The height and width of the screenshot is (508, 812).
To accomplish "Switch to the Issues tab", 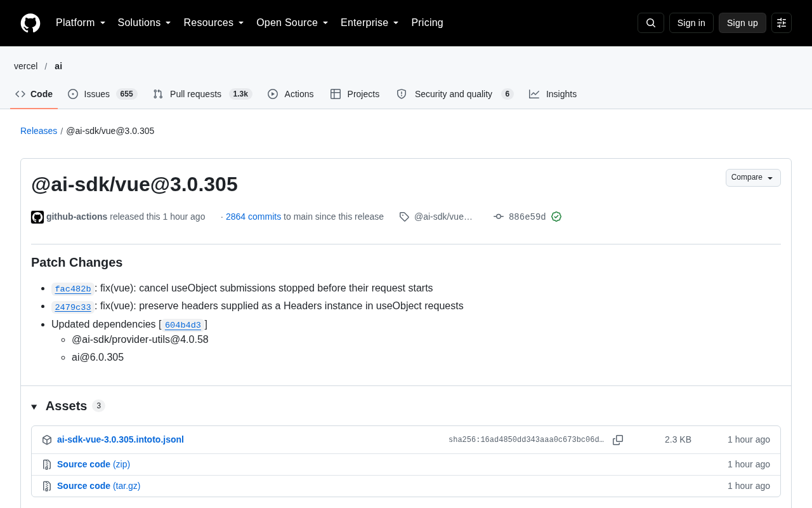I will [103, 94].
